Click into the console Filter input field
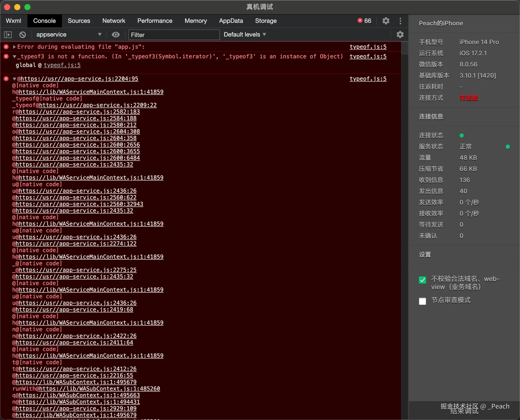The image size is (520, 420). point(174,35)
